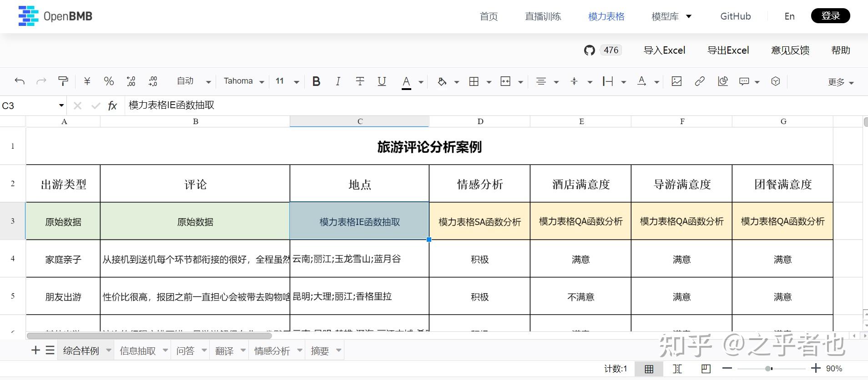Go to 首页 nav item
The image size is (868, 380).
click(489, 16)
